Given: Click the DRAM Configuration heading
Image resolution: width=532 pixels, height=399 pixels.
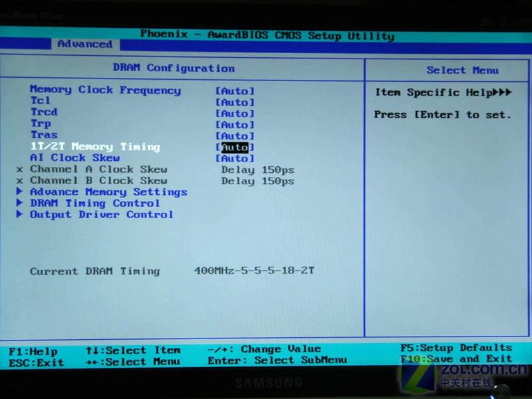Looking at the screenshot, I should coord(174,68).
